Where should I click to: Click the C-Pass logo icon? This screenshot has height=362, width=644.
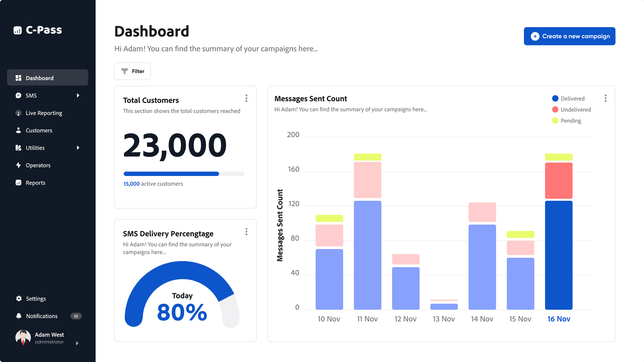point(17,31)
